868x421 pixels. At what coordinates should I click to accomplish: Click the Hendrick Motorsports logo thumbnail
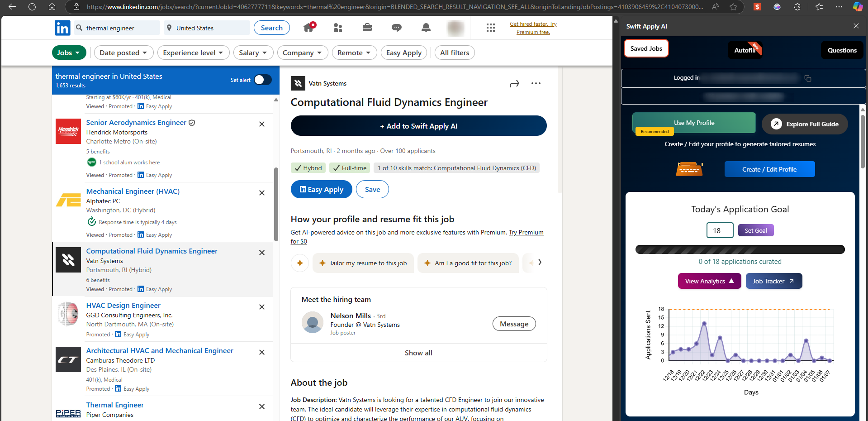point(68,131)
